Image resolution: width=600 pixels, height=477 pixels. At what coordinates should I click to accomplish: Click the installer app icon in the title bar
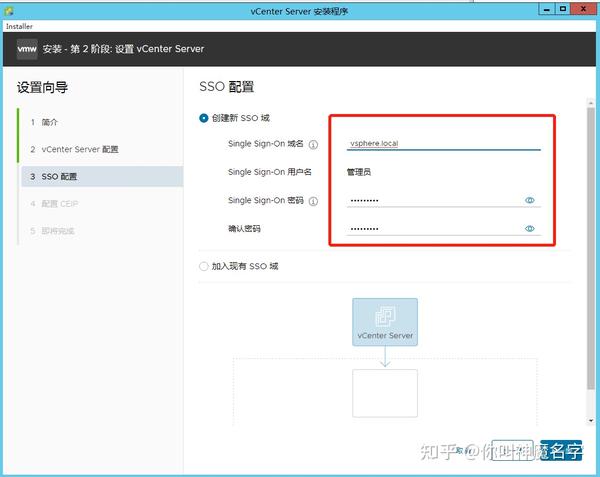point(9,11)
